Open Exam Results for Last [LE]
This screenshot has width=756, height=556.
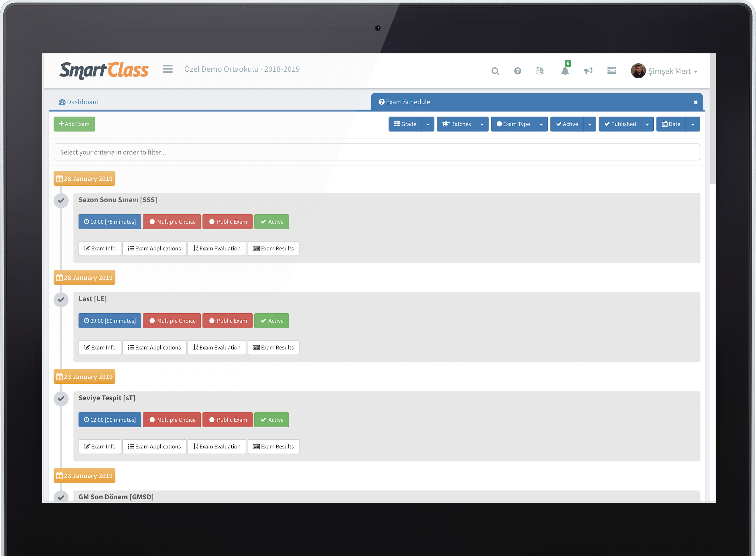click(274, 348)
